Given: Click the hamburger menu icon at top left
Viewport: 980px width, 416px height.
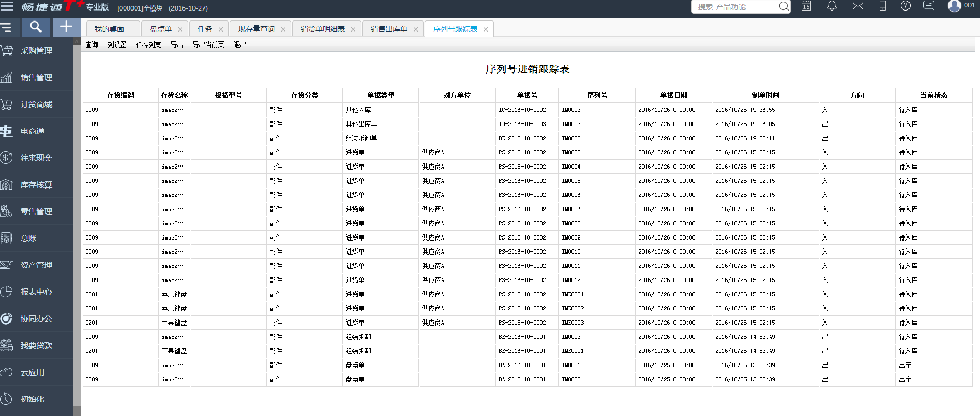Looking at the screenshot, I should pos(7,6).
